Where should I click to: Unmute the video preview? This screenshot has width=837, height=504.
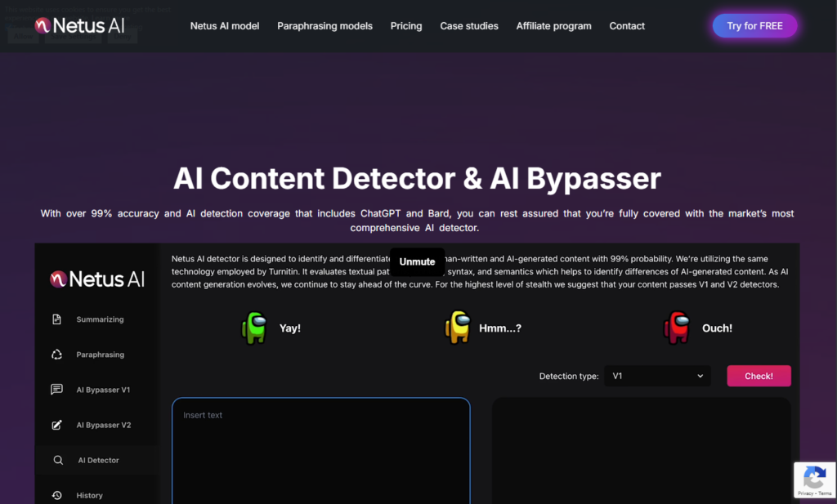(x=417, y=261)
